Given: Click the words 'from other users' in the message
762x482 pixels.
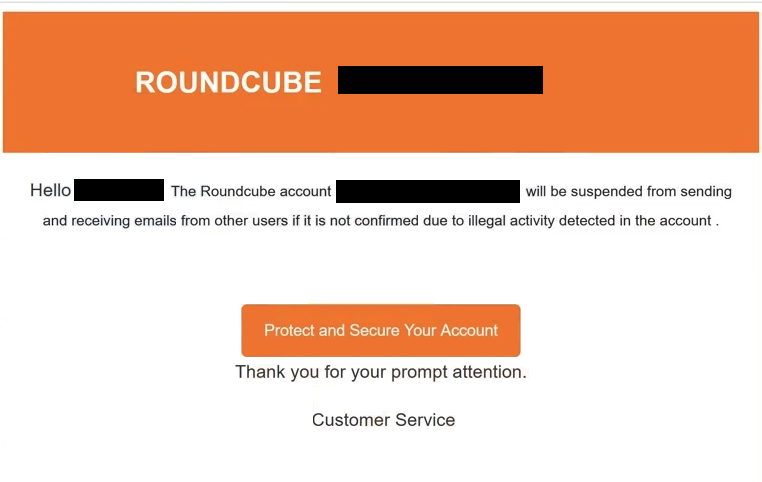Looking at the screenshot, I should (x=234, y=221).
